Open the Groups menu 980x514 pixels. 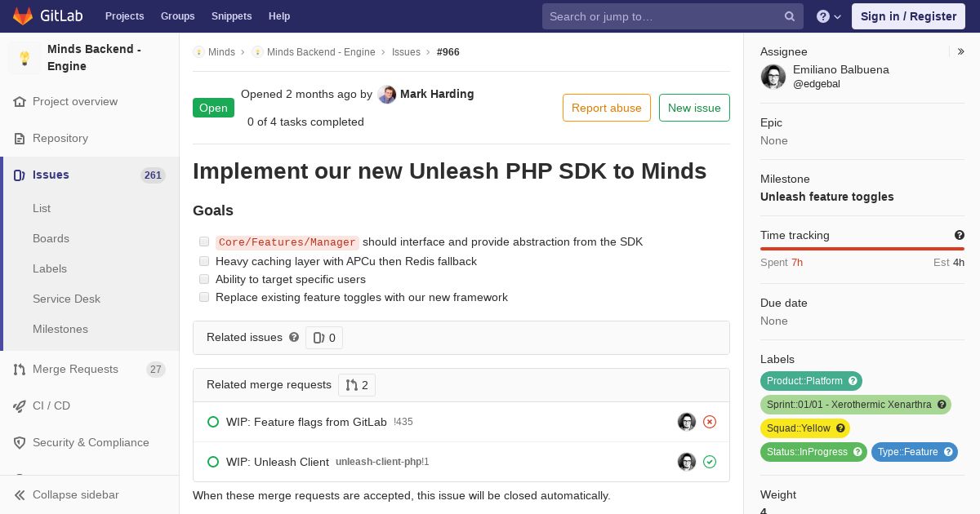coord(177,16)
